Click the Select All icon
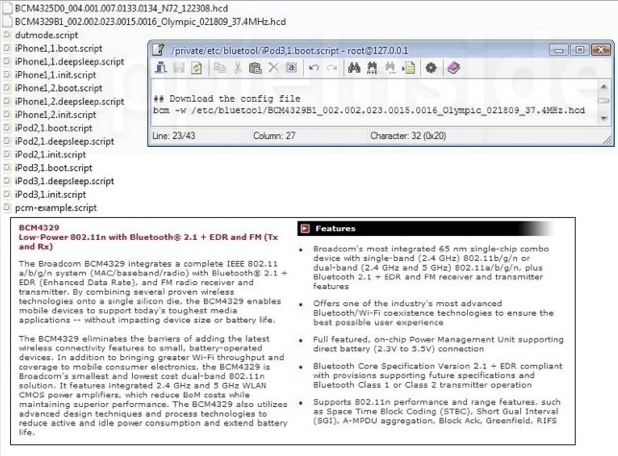 click(x=291, y=68)
